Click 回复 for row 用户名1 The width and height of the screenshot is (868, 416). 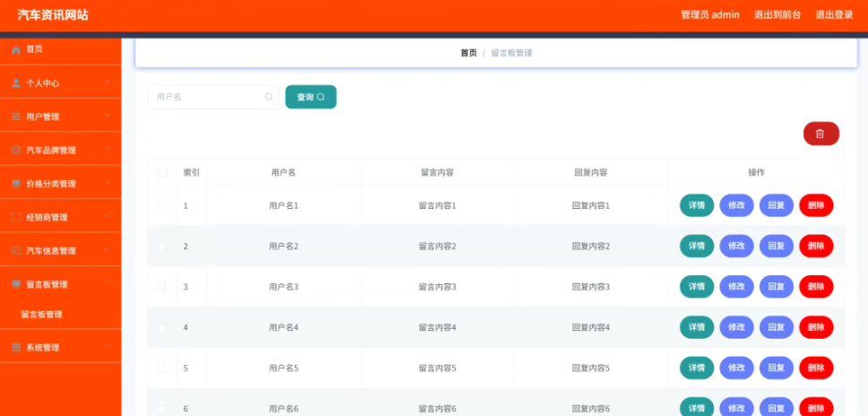point(776,205)
